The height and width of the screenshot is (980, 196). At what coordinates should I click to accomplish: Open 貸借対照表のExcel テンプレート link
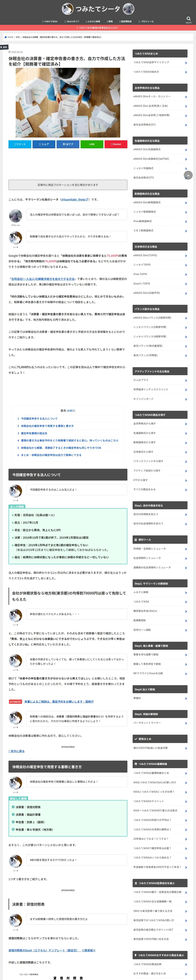(x=52, y=950)
